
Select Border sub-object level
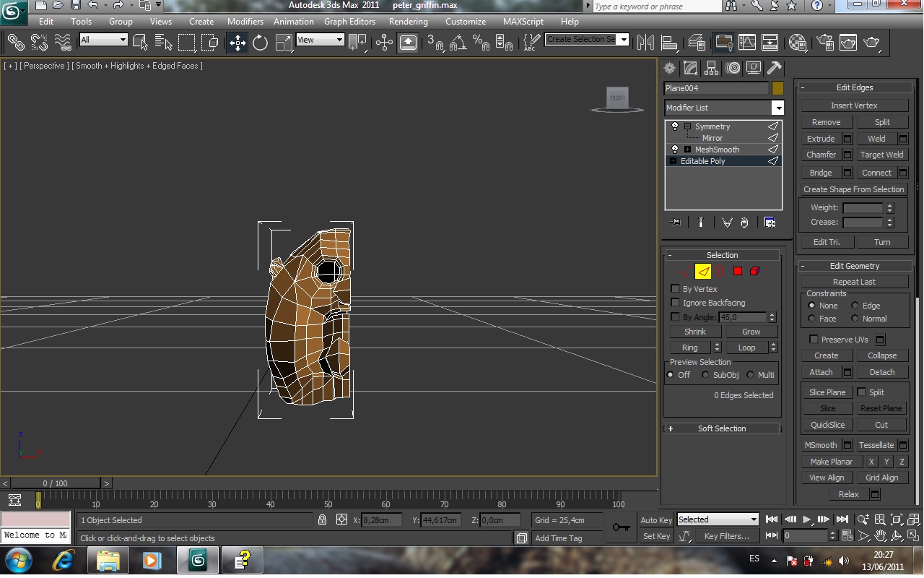click(x=720, y=272)
